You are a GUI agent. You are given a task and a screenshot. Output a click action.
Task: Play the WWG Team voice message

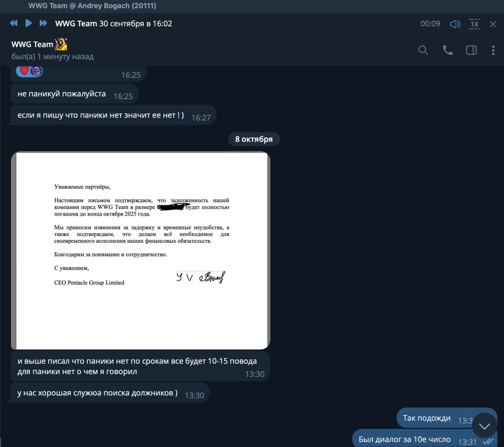[x=28, y=23]
